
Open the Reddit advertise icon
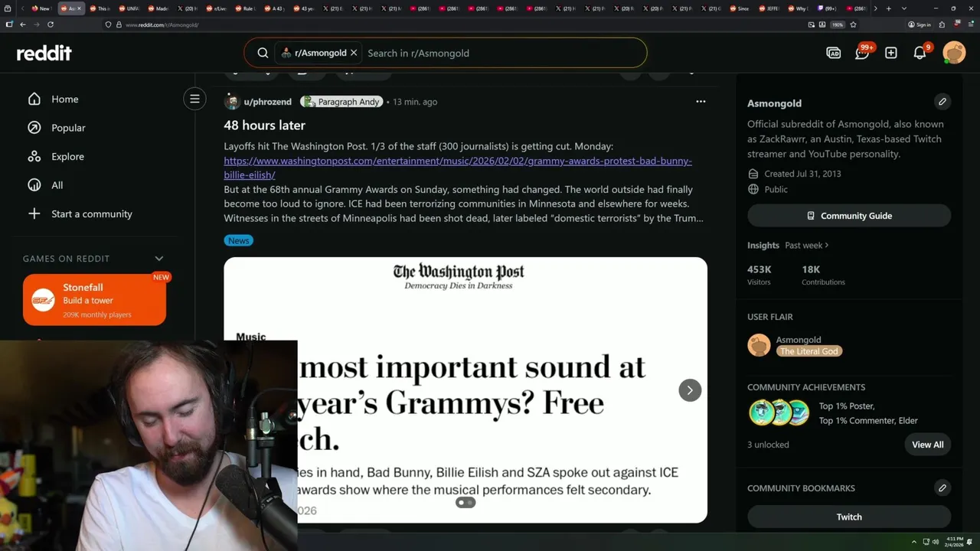click(834, 53)
